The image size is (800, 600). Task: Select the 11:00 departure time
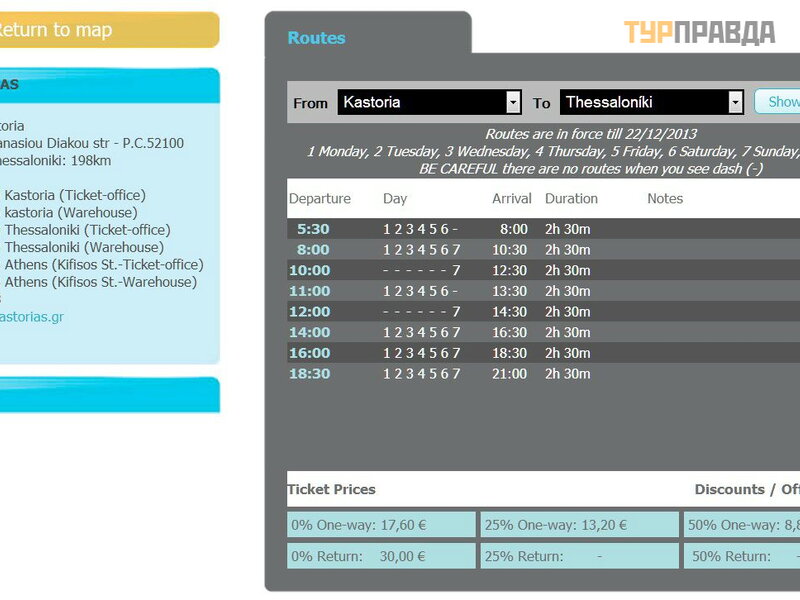[x=309, y=291]
